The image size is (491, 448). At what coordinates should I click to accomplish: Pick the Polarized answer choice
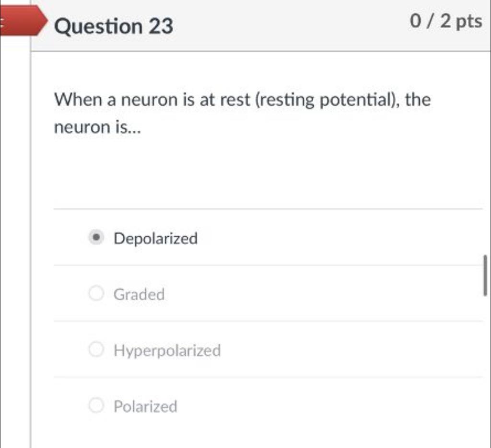tap(96, 405)
